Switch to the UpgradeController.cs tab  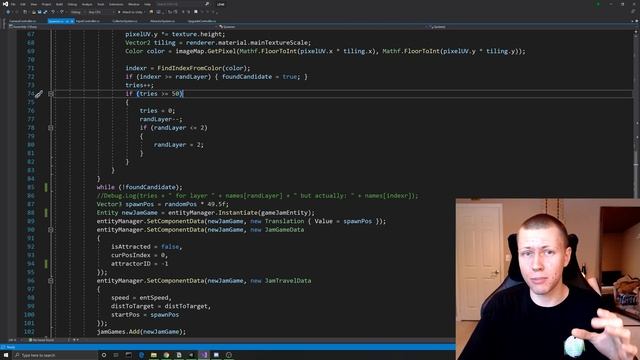(x=202, y=21)
